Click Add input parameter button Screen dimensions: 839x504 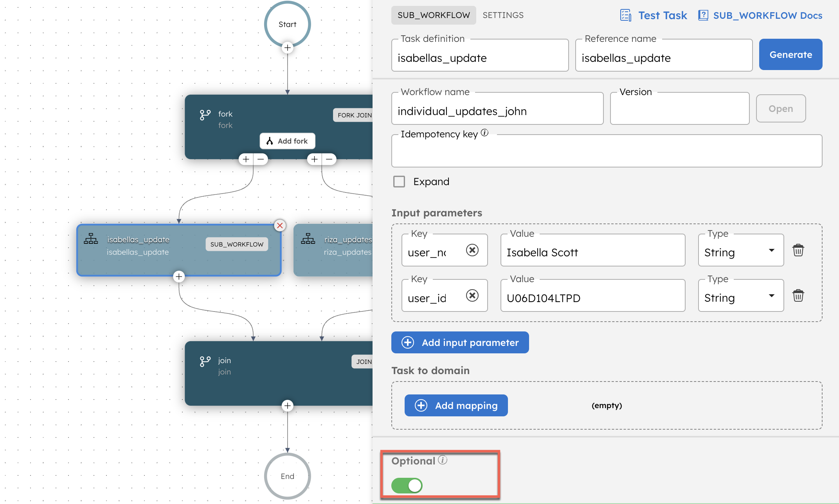pos(460,342)
